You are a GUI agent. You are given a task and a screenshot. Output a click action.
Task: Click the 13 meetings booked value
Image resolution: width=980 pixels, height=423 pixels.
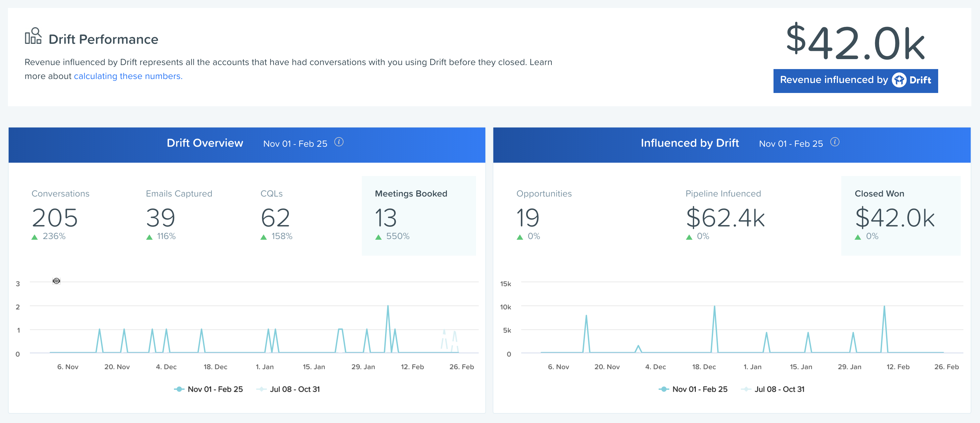tap(386, 217)
